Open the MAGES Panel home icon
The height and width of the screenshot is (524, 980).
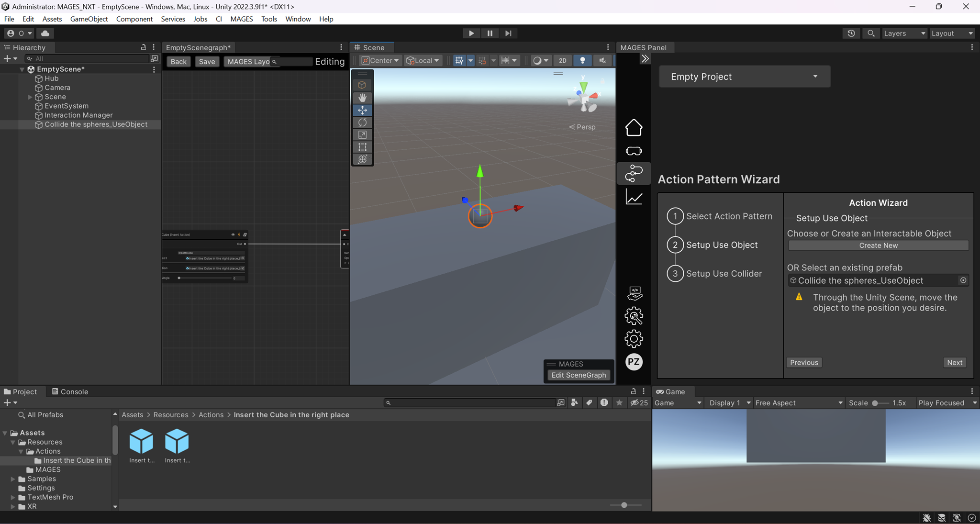pyautogui.click(x=634, y=128)
